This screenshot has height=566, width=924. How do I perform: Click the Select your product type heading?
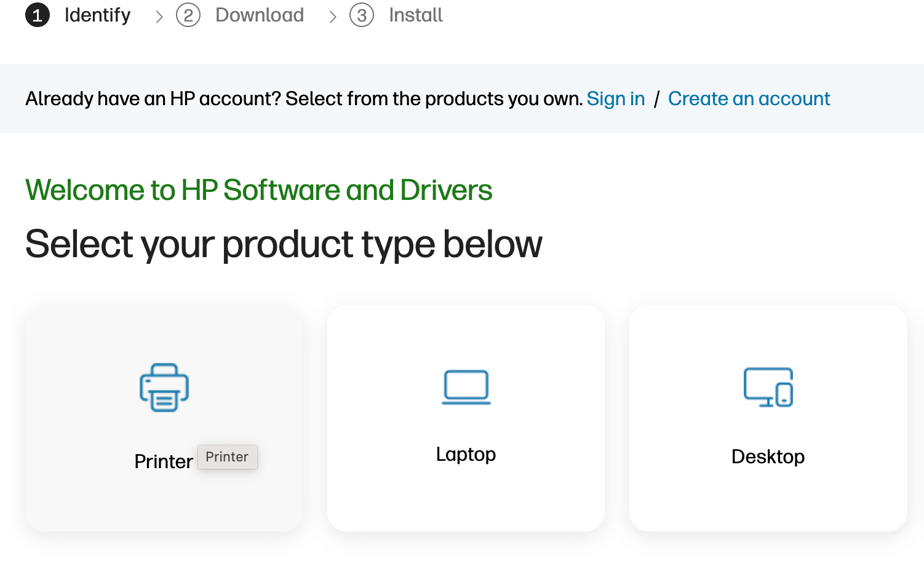pyautogui.click(x=284, y=244)
